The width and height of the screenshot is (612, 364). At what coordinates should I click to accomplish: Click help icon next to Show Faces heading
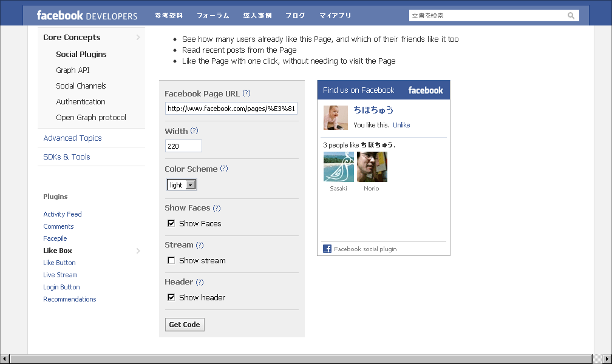click(217, 208)
